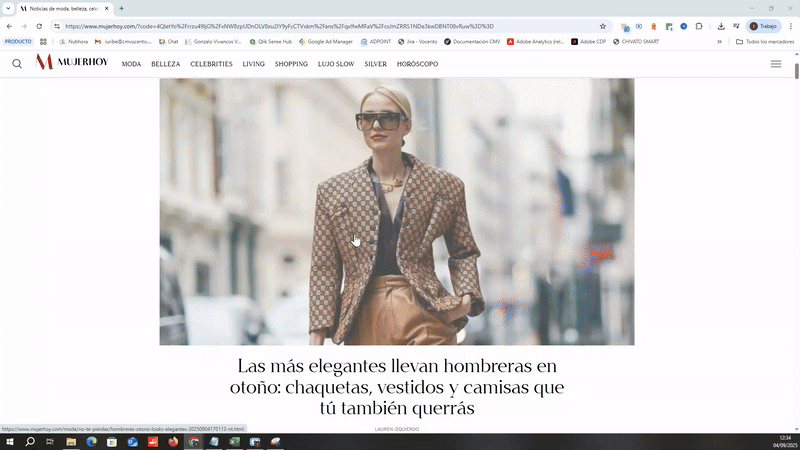Open the site search magnifier icon
The height and width of the screenshot is (450, 800).
coord(17,64)
